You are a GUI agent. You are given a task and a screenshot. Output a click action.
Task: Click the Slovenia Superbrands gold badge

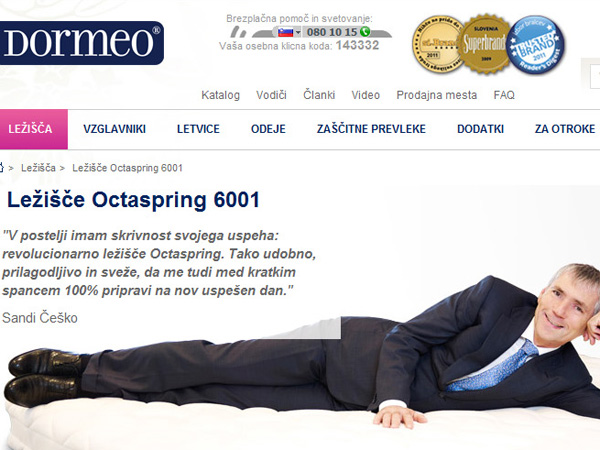pyautogui.click(x=484, y=43)
